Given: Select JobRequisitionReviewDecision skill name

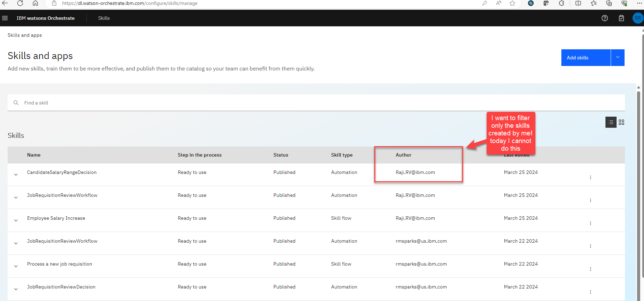Looking at the screenshot, I should click(61, 287).
